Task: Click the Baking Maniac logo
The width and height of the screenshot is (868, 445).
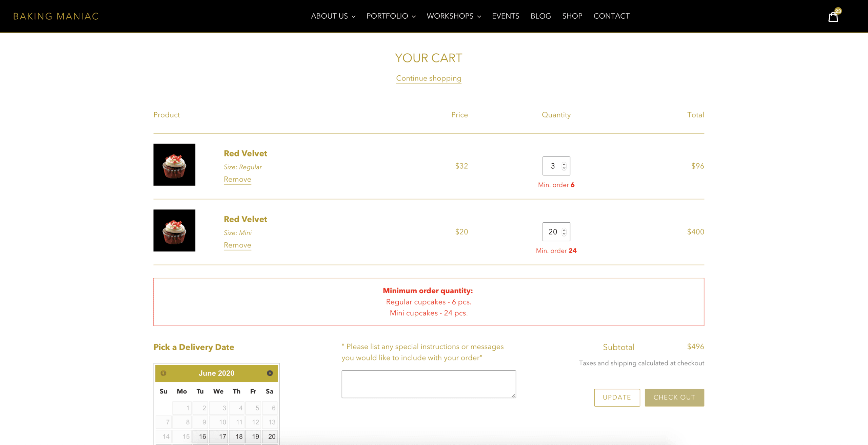Action: (x=56, y=16)
